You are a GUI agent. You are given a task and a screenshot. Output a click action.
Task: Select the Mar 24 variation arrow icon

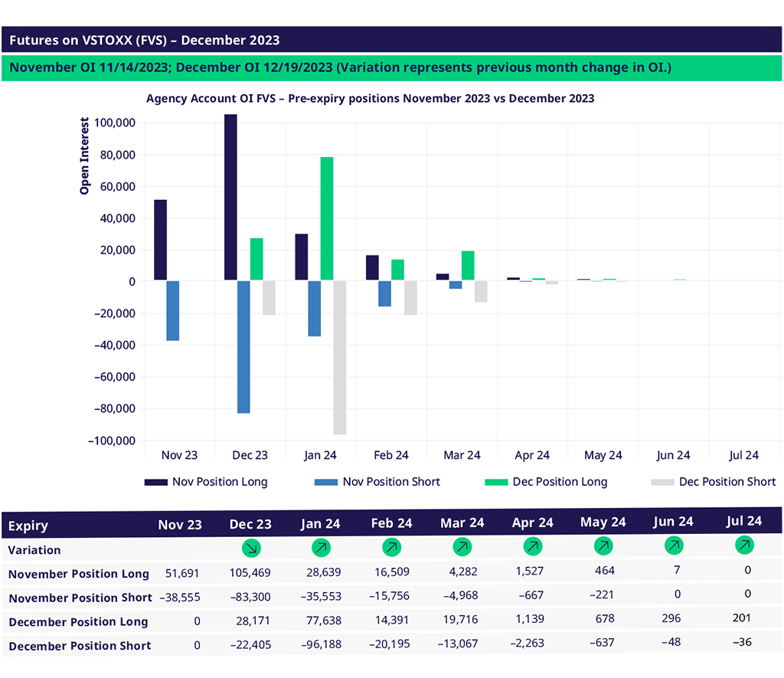(462, 547)
